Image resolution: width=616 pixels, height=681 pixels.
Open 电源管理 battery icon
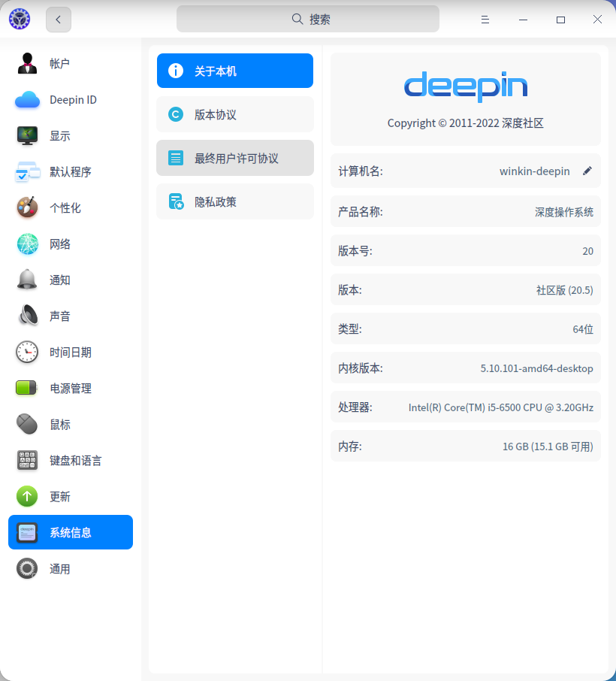pyautogui.click(x=26, y=388)
